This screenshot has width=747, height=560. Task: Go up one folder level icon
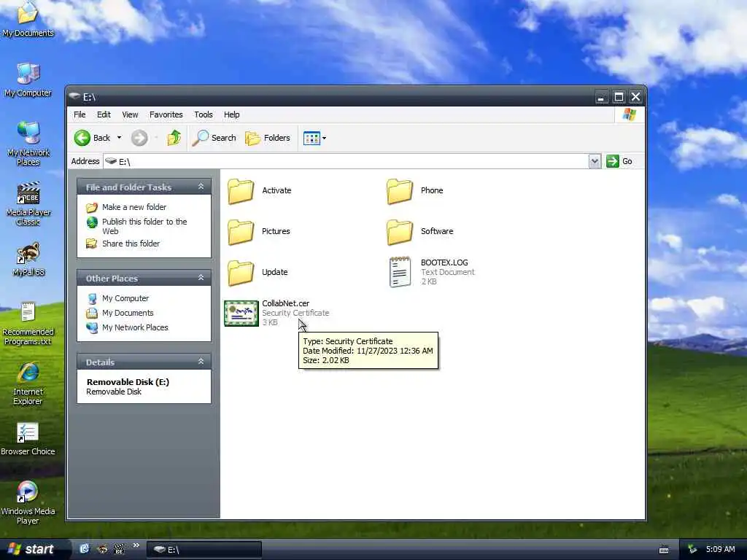point(174,138)
